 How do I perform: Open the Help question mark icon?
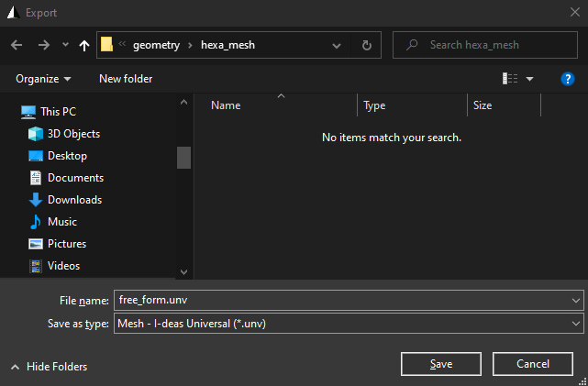tap(567, 79)
